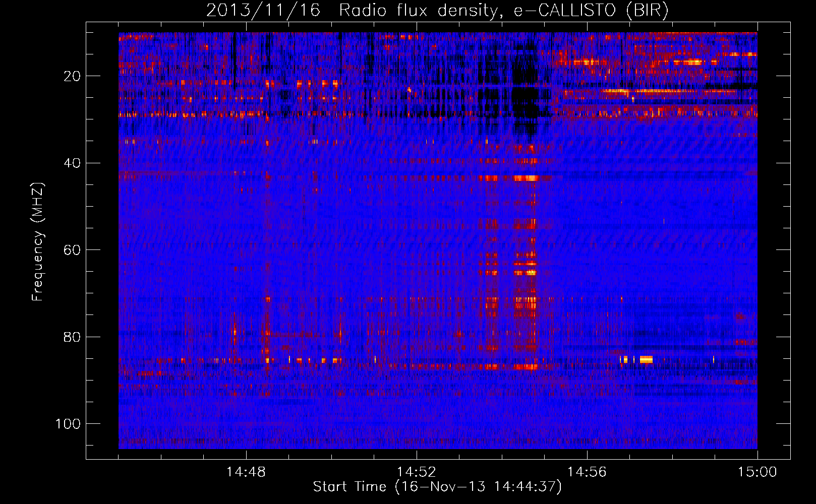Click the 14:56 time tick label
The width and height of the screenshot is (816, 504).
[x=587, y=472]
